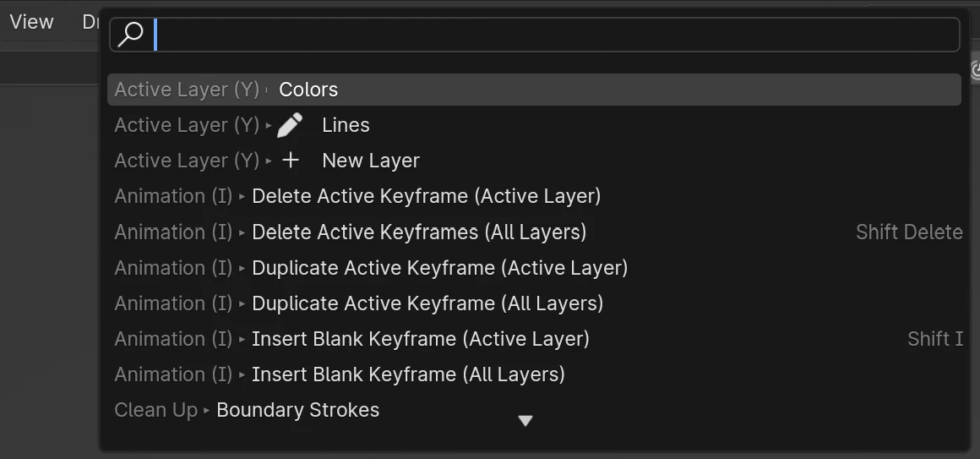This screenshot has width=980, height=459.
Task: Focus the menu search text field
Action: point(556,35)
